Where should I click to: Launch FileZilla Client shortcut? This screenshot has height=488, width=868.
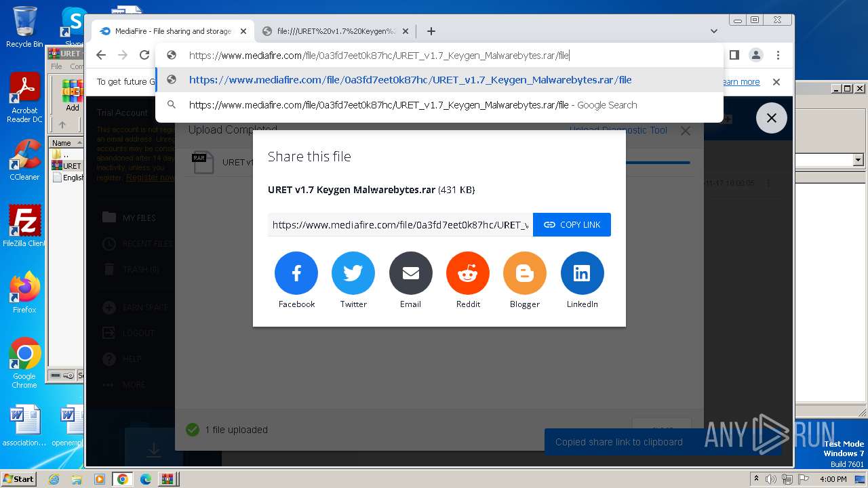(x=24, y=226)
